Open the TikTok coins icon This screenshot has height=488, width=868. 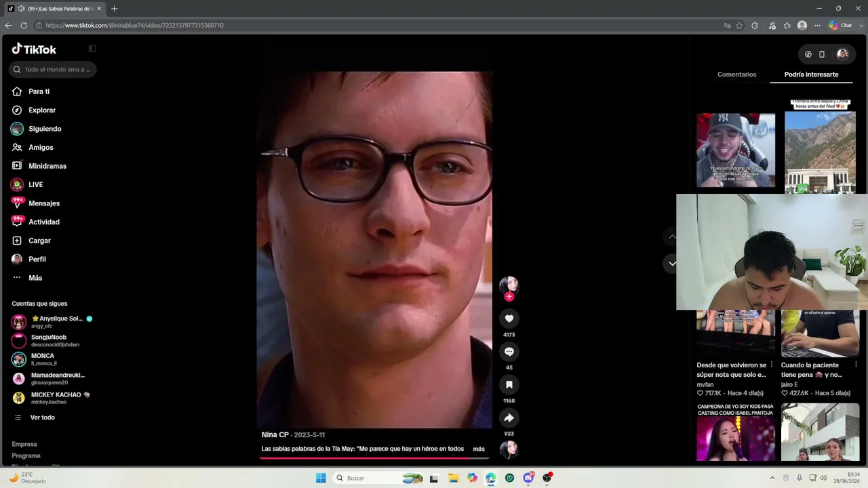click(x=808, y=54)
